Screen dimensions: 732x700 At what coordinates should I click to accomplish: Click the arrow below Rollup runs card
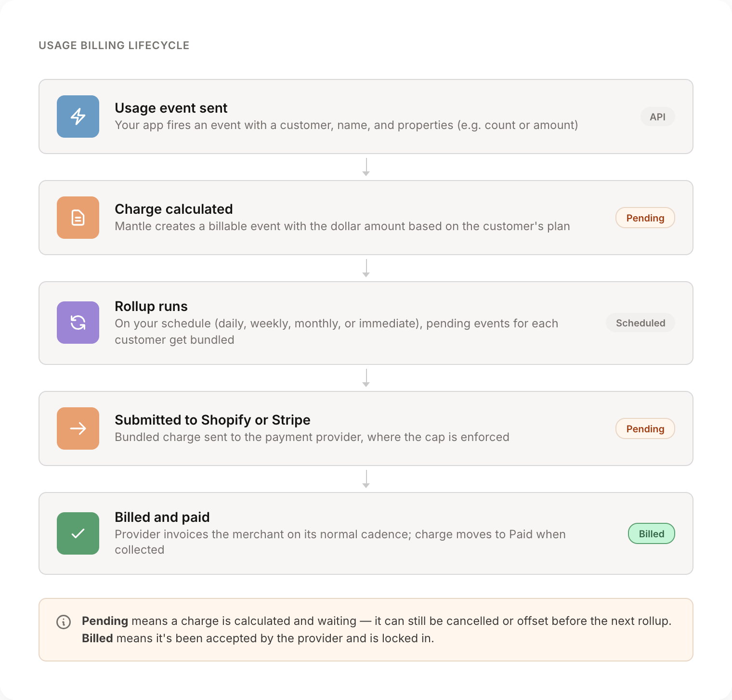366,378
